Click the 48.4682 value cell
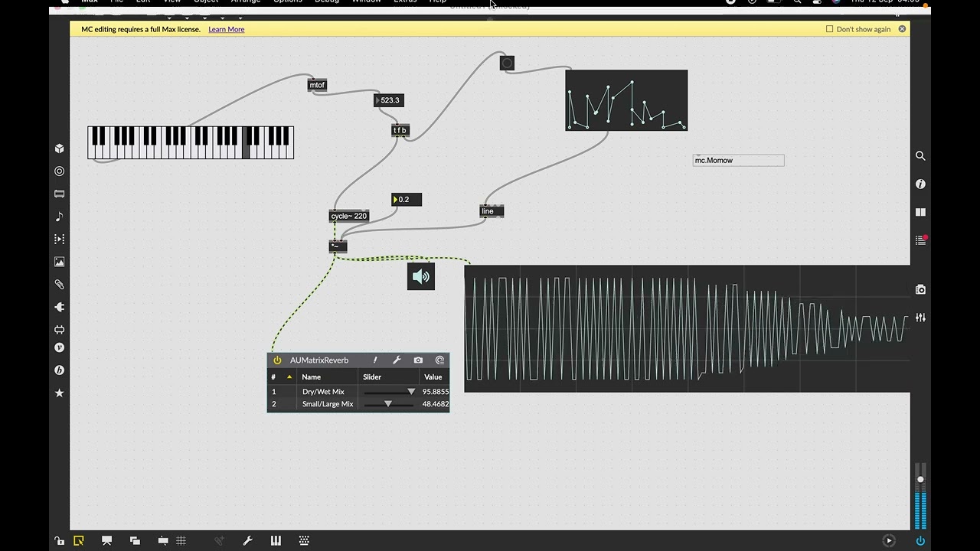The height and width of the screenshot is (551, 980). (435, 404)
